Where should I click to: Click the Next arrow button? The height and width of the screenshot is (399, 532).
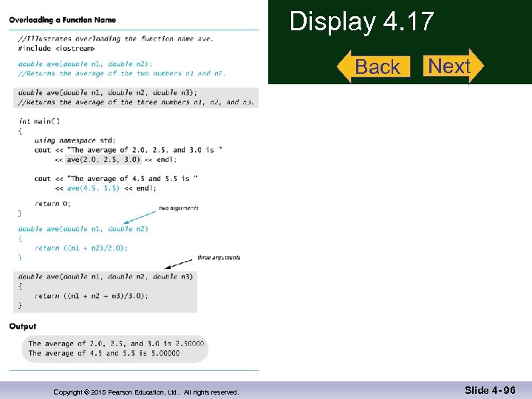pos(453,66)
